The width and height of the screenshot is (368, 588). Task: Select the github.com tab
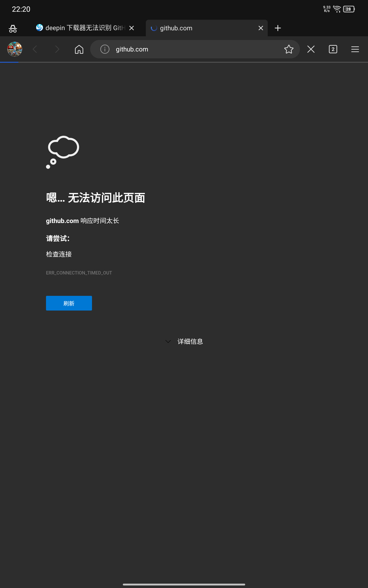tap(207, 28)
